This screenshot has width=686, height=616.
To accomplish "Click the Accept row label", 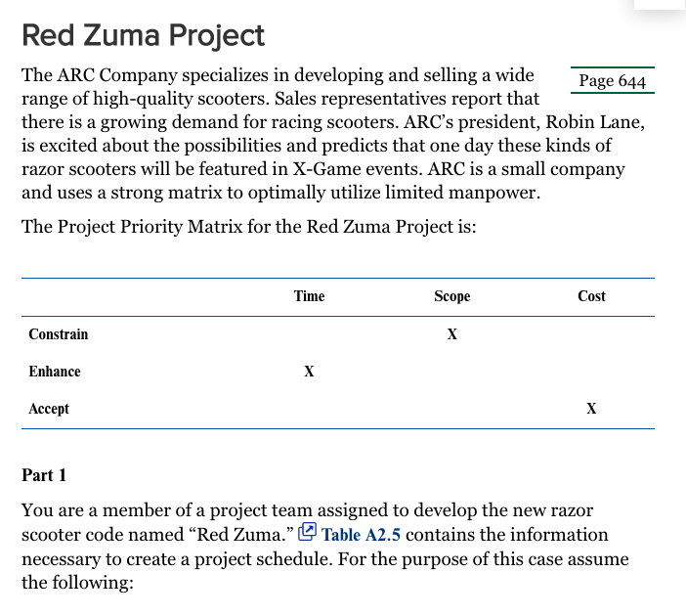I will pos(49,409).
